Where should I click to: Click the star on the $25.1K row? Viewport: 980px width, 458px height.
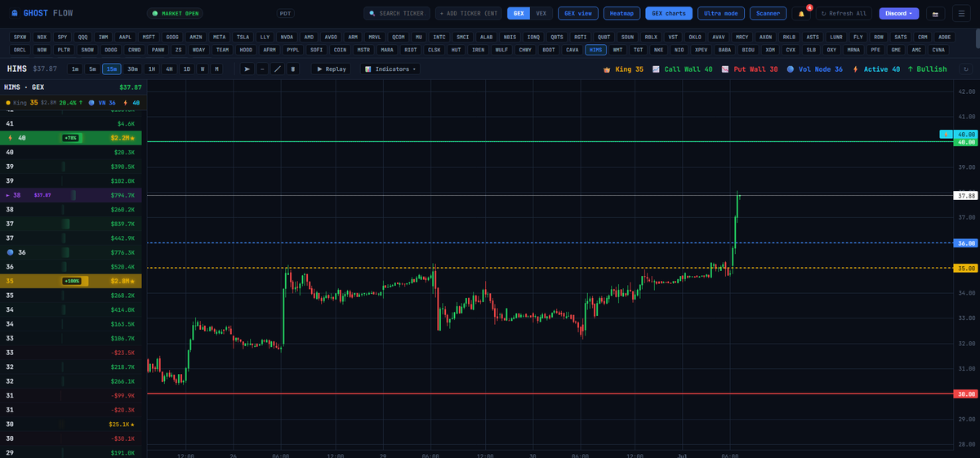click(132, 424)
